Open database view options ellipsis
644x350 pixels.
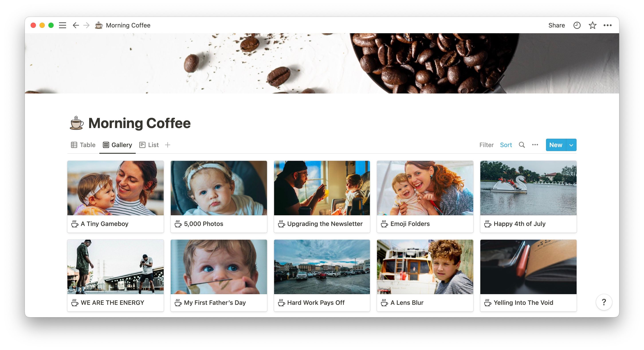pyautogui.click(x=535, y=145)
